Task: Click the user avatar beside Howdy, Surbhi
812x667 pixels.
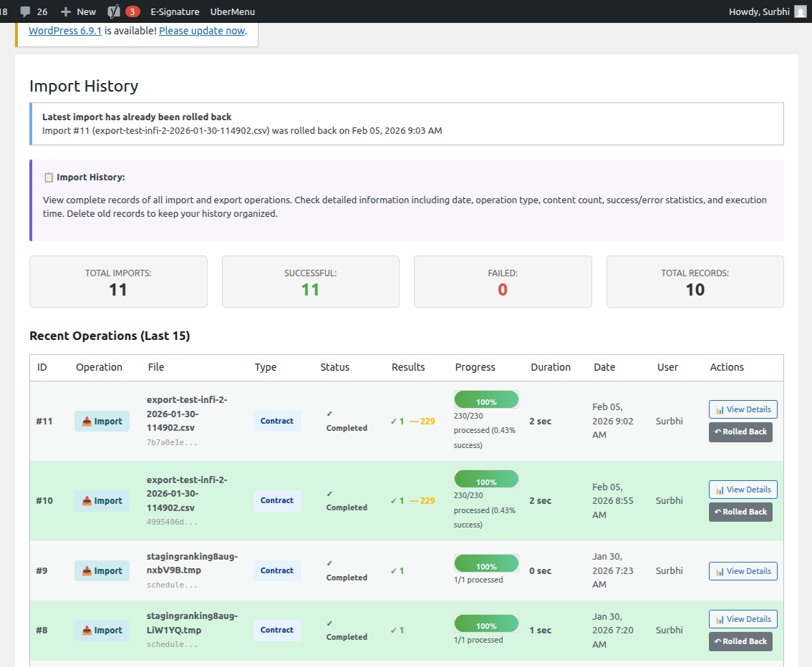Action: pyautogui.click(x=801, y=11)
